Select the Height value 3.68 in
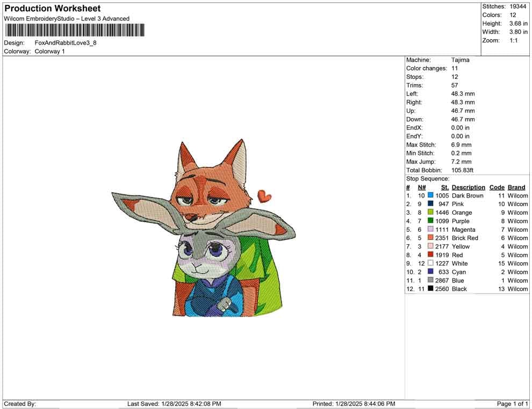532x409 pixels. tap(518, 24)
